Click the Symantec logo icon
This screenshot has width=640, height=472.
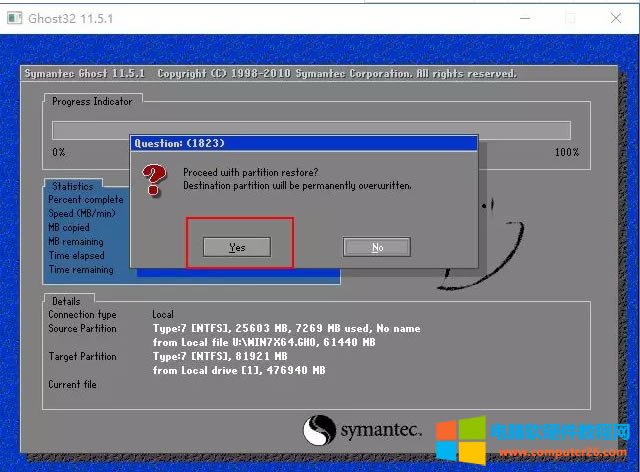320,430
